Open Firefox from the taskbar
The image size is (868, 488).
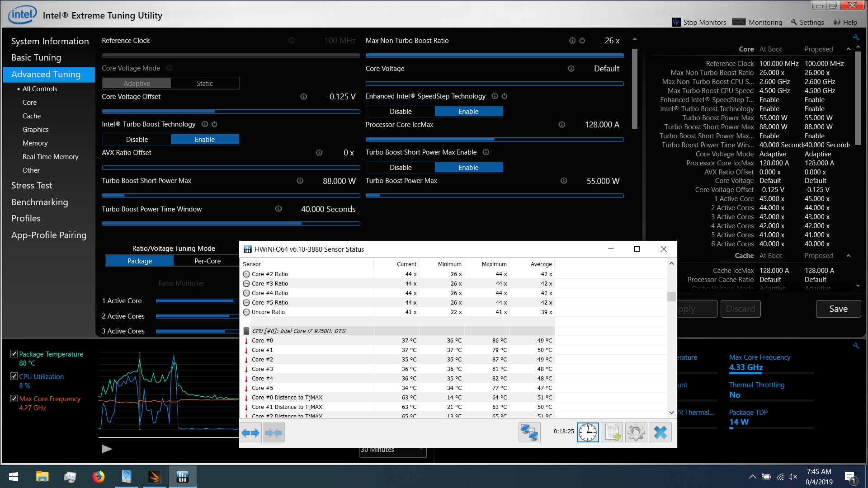click(98, 477)
